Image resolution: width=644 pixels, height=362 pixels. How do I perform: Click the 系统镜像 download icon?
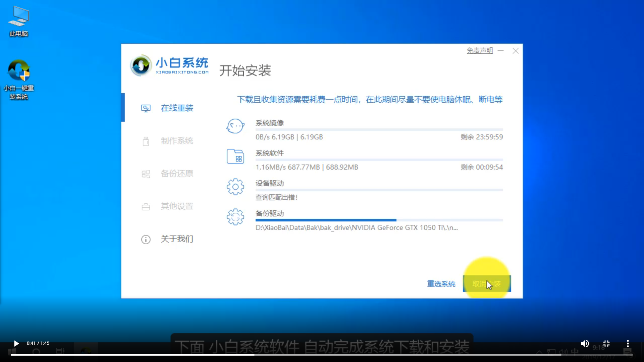[x=235, y=126]
